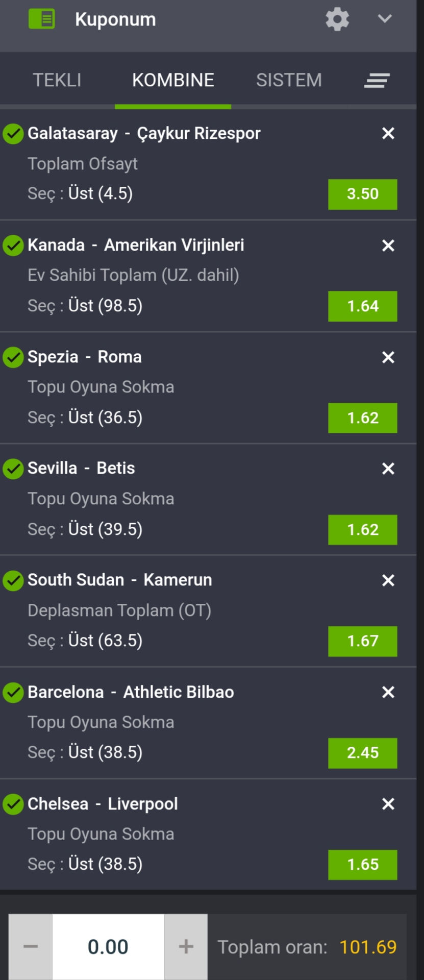Screen dimensions: 424x980
Task: Select the KOMBINE tab
Action: pyautogui.click(x=173, y=80)
